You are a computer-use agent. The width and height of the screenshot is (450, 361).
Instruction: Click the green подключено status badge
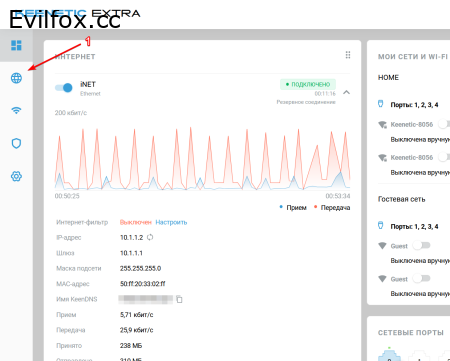(308, 84)
